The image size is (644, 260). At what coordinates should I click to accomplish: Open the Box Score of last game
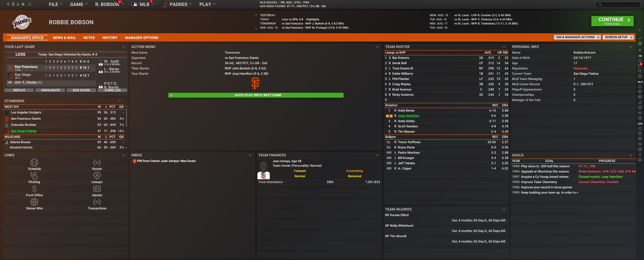pos(81,90)
